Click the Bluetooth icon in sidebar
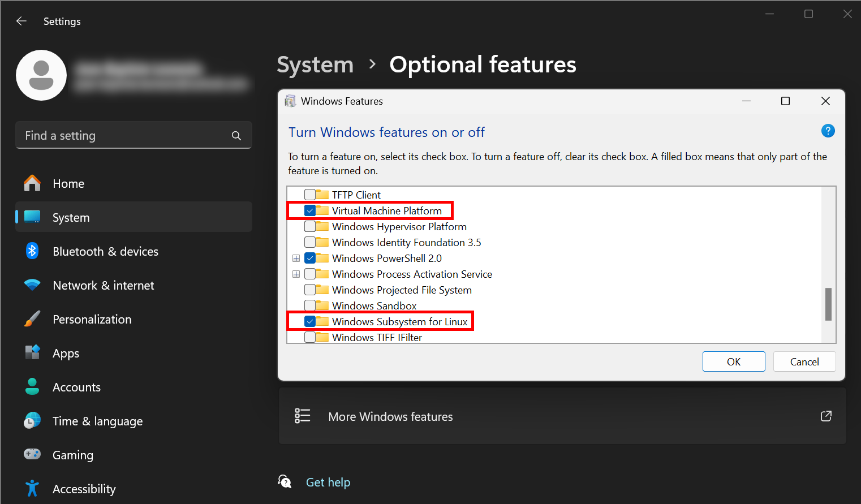The height and width of the screenshot is (504, 861). click(x=32, y=251)
